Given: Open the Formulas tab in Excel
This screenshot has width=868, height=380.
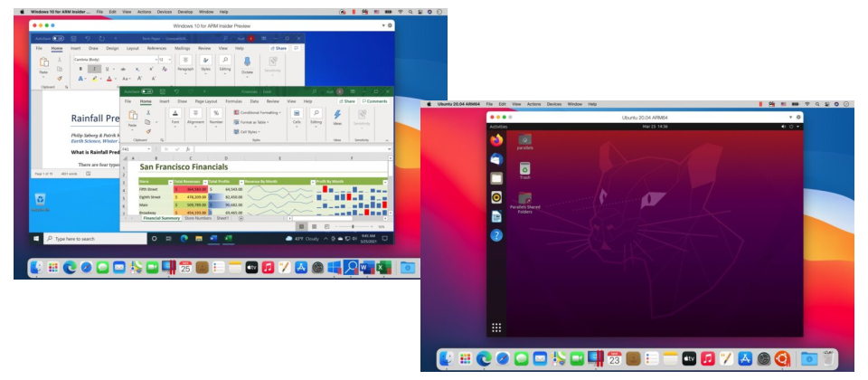Looking at the screenshot, I should (233, 101).
